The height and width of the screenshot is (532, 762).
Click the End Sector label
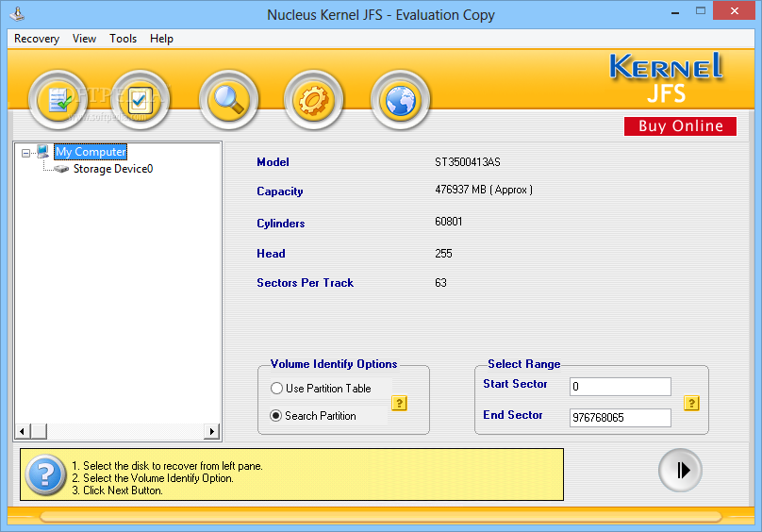(x=513, y=415)
